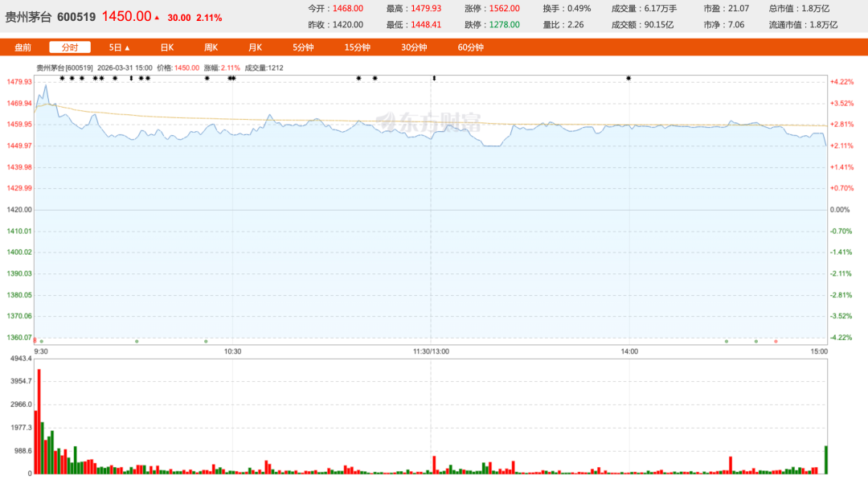Click the 11:30/13:00 time axis label
The image size is (868, 480).
(432, 351)
